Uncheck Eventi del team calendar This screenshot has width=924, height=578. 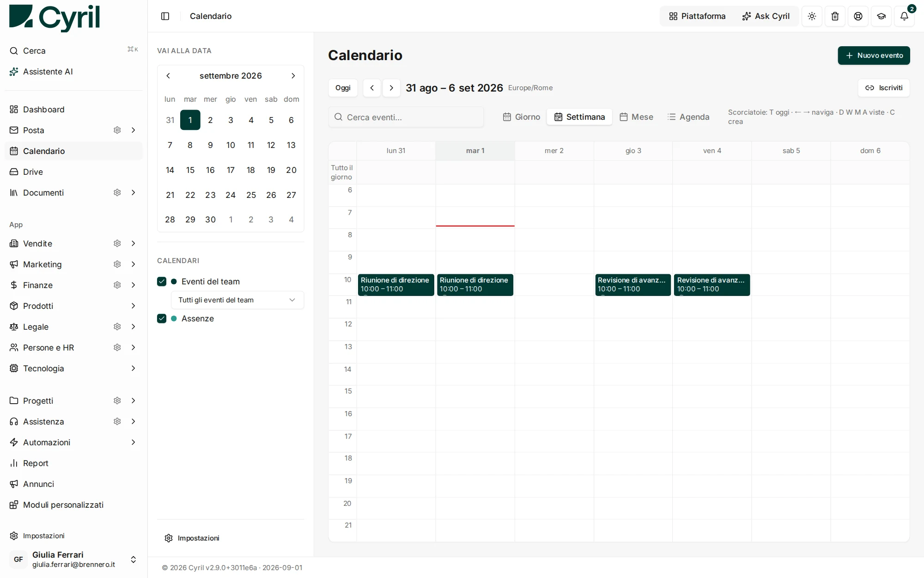pyautogui.click(x=162, y=282)
